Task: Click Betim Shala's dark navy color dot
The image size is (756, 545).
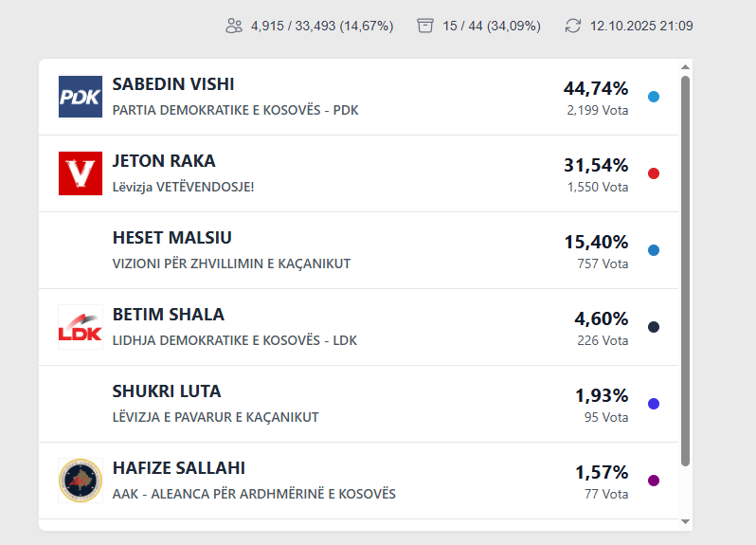Action: 654,327
